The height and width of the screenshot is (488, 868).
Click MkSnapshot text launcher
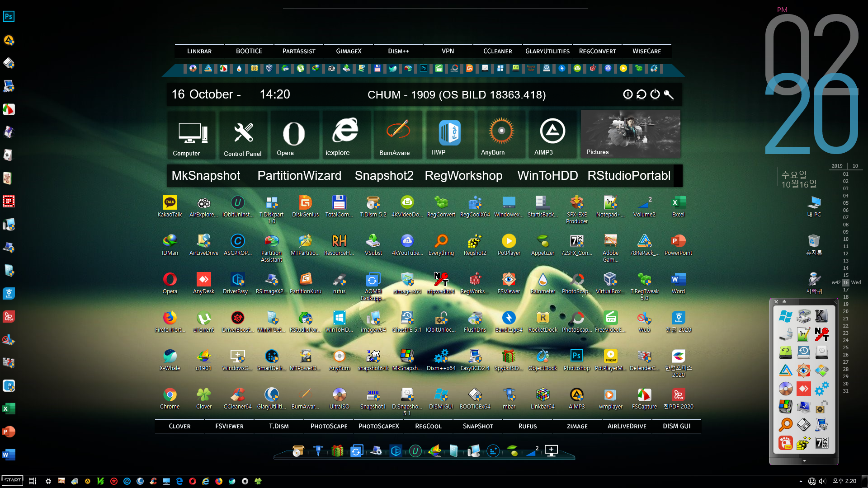(x=206, y=175)
